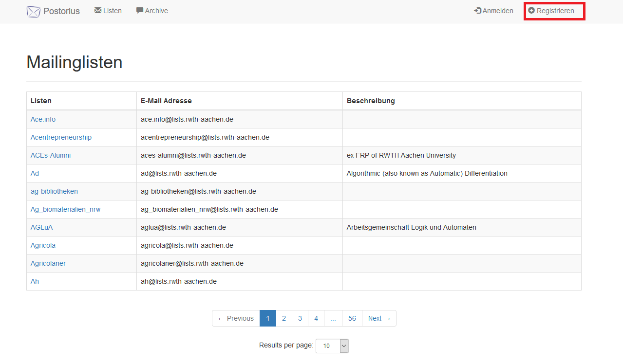Viewport: 623px width, 364px height.
Task: Click the Previous page button
Action: [236, 318]
